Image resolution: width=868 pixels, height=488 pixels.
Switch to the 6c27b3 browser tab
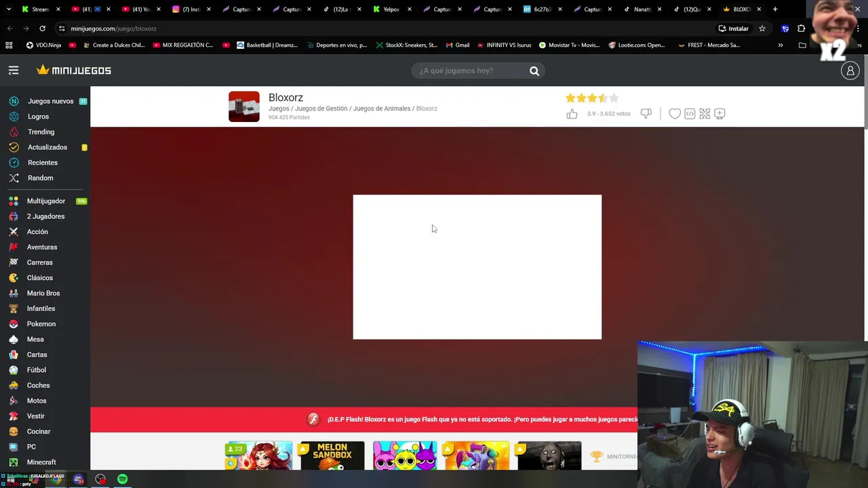point(542,9)
